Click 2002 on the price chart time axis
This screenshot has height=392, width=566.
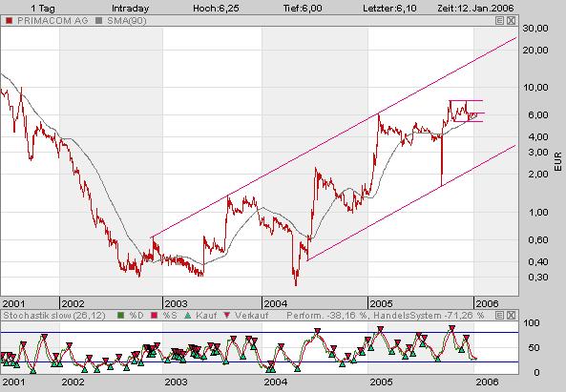pos(73,303)
